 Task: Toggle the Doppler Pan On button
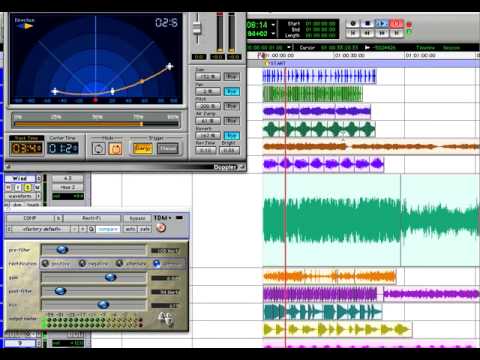coord(232,91)
